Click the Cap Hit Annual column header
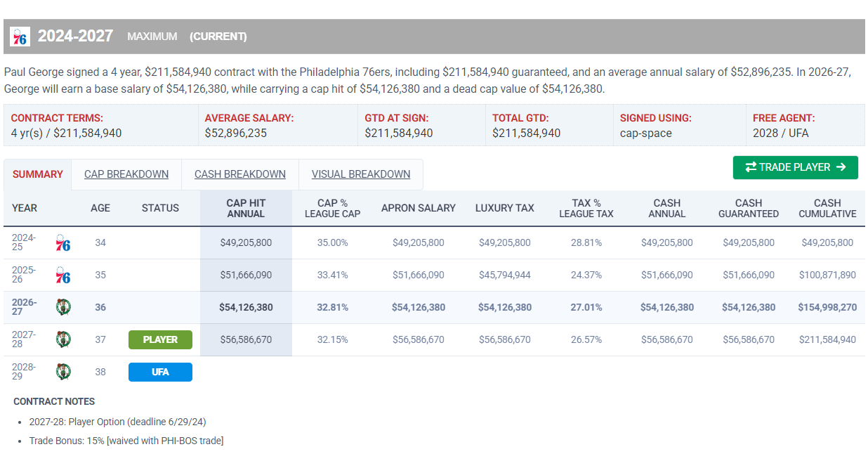The image size is (868, 454). [246, 208]
